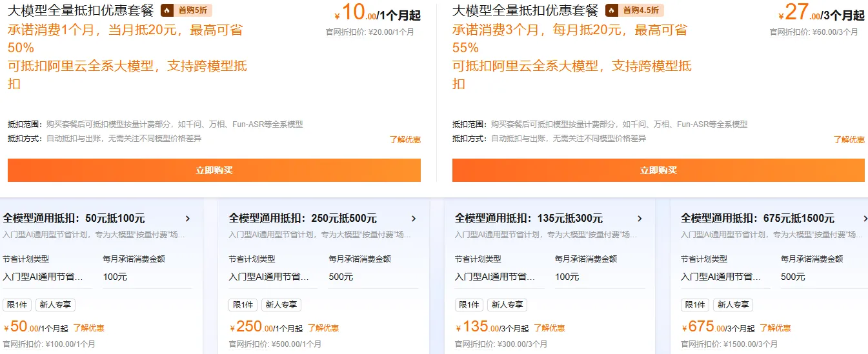This screenshot has height=354, width=868.
Task: Click the ¥135.00/3个月起 price
Action: 492,327
